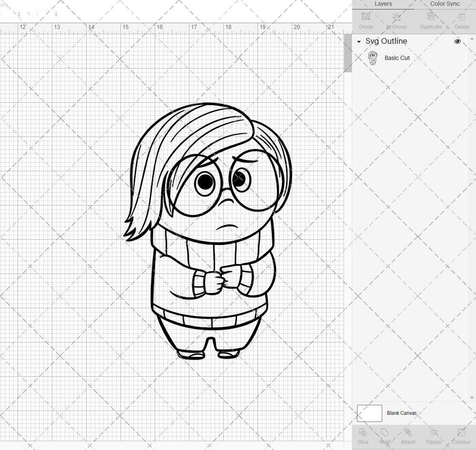Switch to the Color Sync tab
The height and width of the screenshot is (450, 476).
[x=445, y=4]
